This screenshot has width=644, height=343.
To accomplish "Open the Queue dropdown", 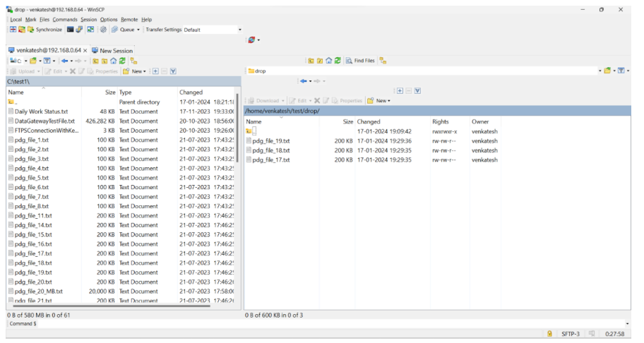I will click(x=129, y=30).
